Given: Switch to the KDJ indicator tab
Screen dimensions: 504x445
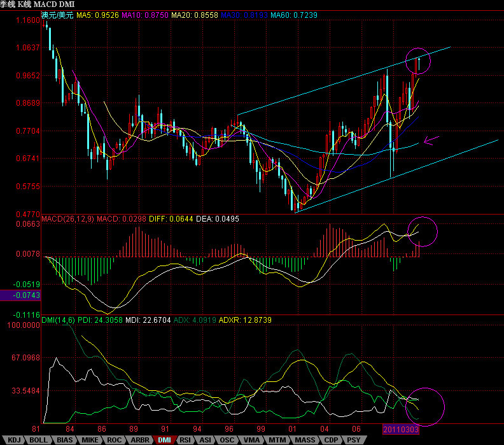Looking at the screenshot, I should [14, 440].
